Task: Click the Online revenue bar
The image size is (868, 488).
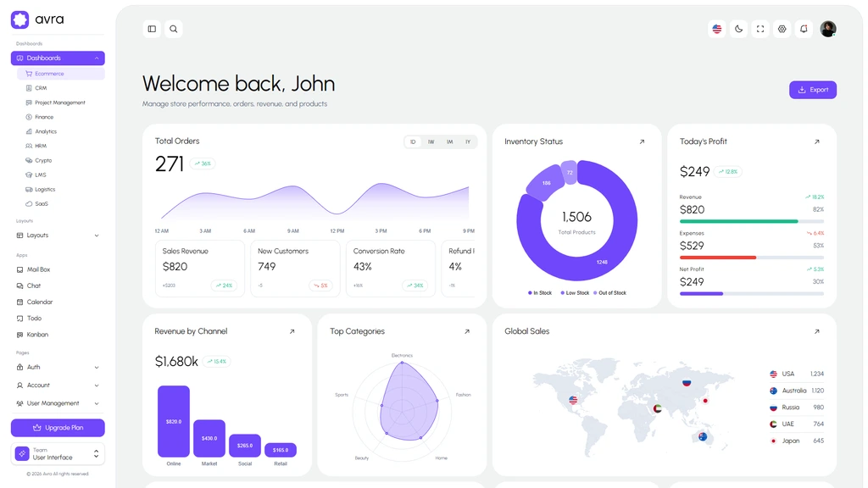Action: coord(174,421)
